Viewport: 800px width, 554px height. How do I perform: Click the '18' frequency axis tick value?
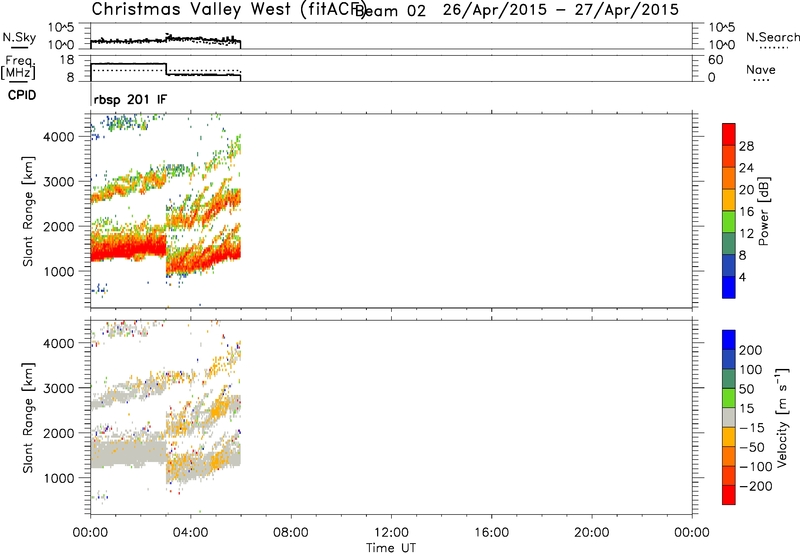click(x=67, y=60)
